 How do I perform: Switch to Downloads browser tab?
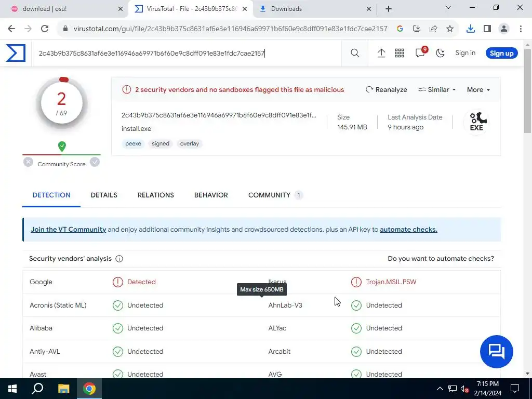315,9
